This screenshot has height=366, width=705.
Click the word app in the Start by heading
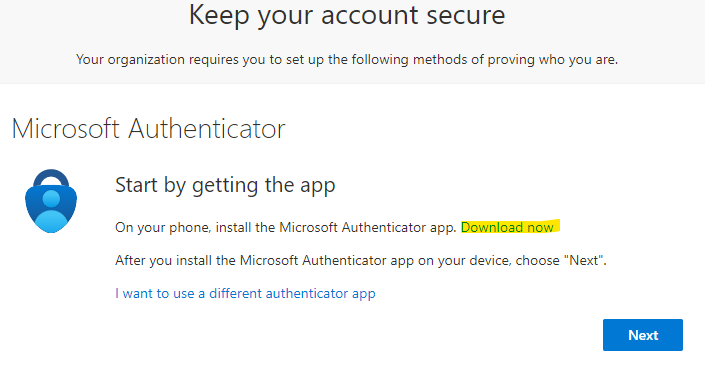click(x=317, y=186)
